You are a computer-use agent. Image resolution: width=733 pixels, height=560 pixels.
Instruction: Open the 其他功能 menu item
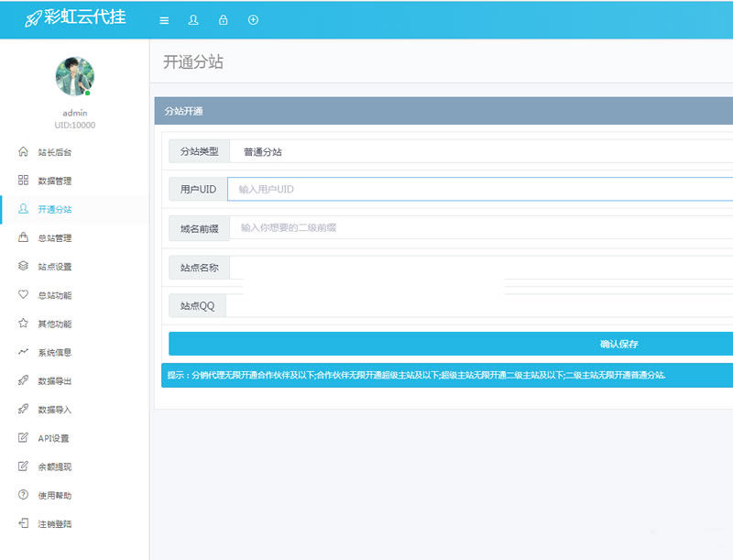[x=75, y=324]
